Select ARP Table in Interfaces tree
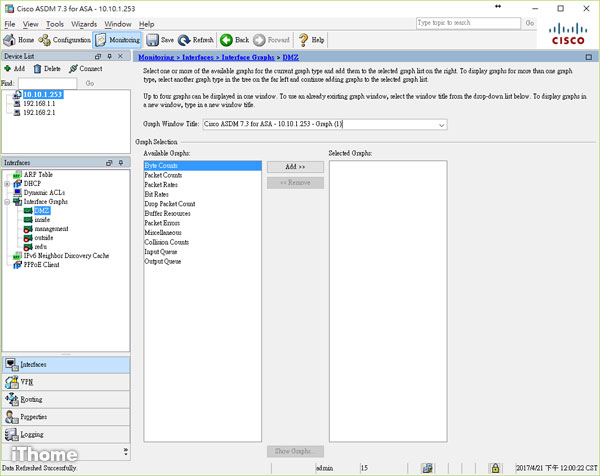 click(38, 175)
